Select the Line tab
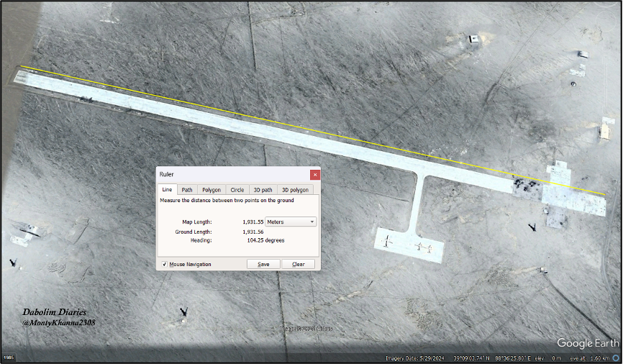Image resolution: width=623 pixels, height=364 pixels. tap(167, 190)
